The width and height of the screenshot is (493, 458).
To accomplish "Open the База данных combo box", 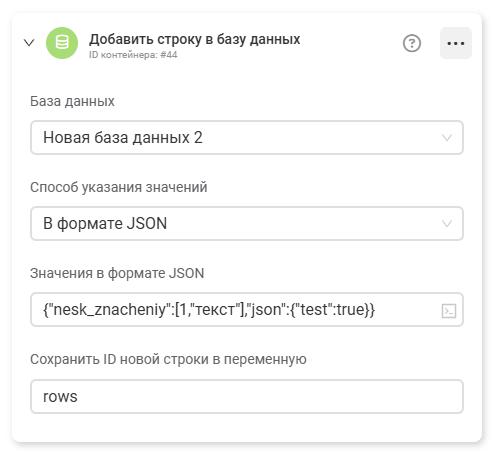I will click(247, 137).
